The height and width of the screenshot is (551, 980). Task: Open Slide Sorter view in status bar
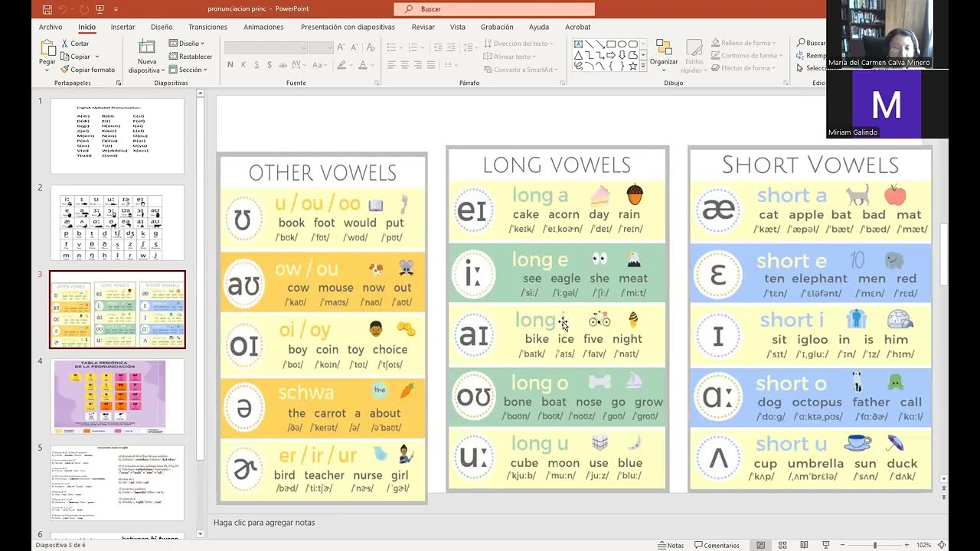tap(782, 545)
